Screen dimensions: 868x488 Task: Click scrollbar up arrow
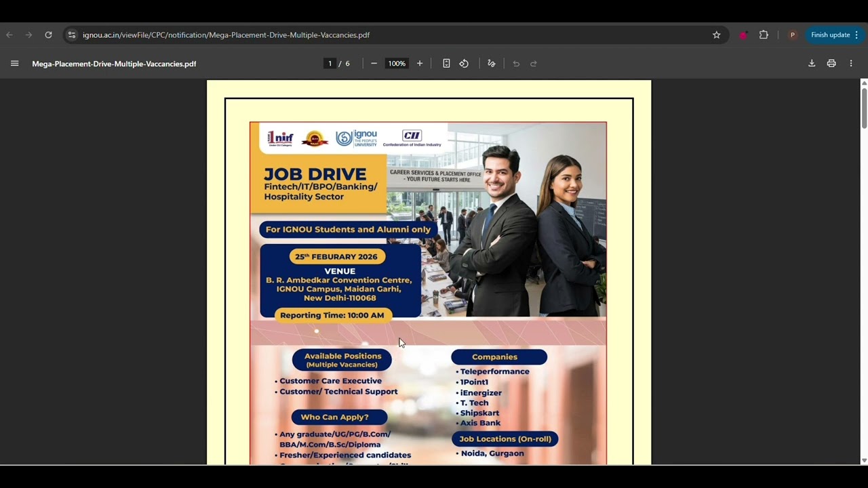click(x=864, y=83)
